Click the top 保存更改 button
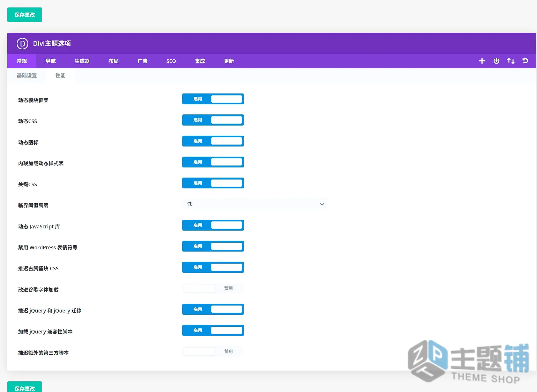The width and height of the screenshot is (537, 392). (x=25, y=15)
